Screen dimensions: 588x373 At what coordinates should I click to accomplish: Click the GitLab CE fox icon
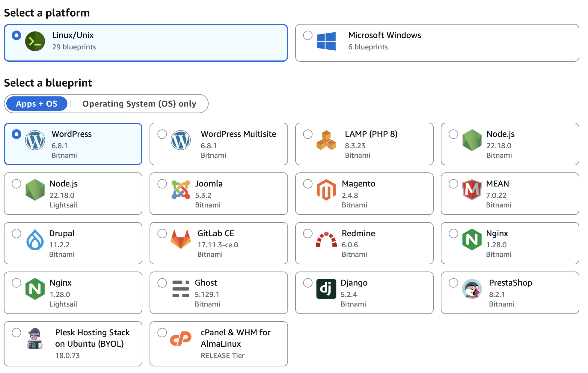180,239
